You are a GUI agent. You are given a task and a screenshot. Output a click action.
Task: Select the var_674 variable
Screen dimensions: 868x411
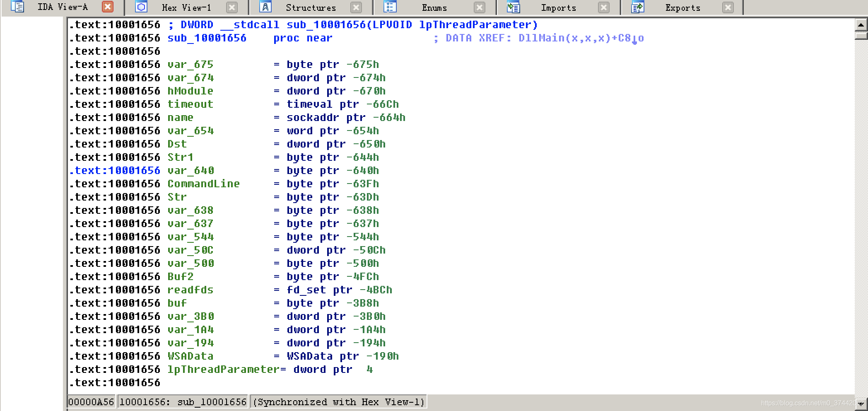(190, 78)
